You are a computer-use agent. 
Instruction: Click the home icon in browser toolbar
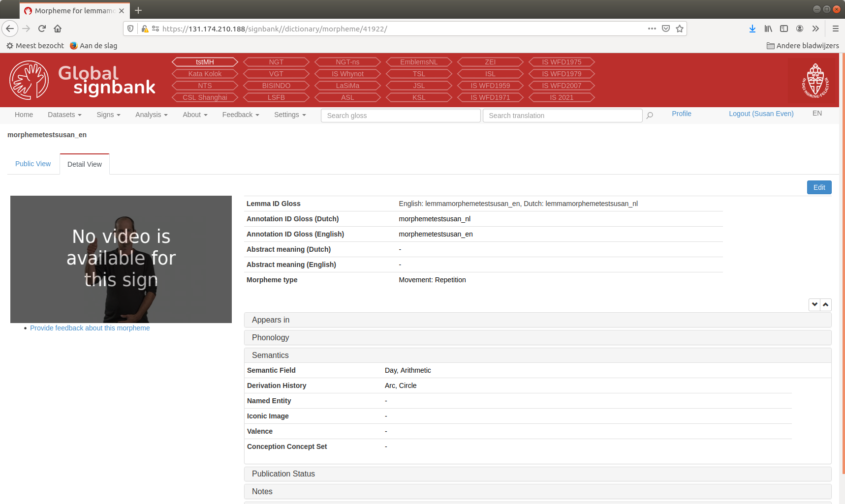point(57,29)
